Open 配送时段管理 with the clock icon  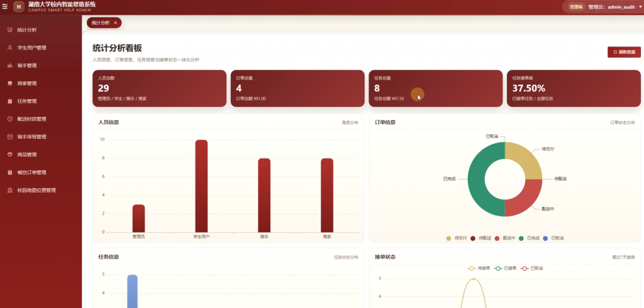(x=41, y=119)
